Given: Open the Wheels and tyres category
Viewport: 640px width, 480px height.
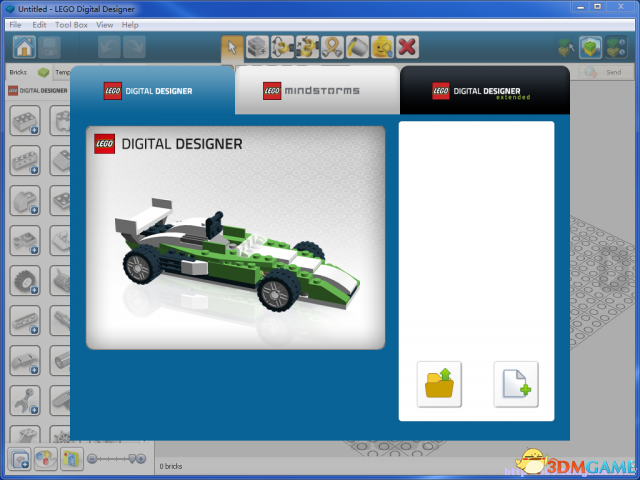Looking at the screenshot, I should point(25,281).
